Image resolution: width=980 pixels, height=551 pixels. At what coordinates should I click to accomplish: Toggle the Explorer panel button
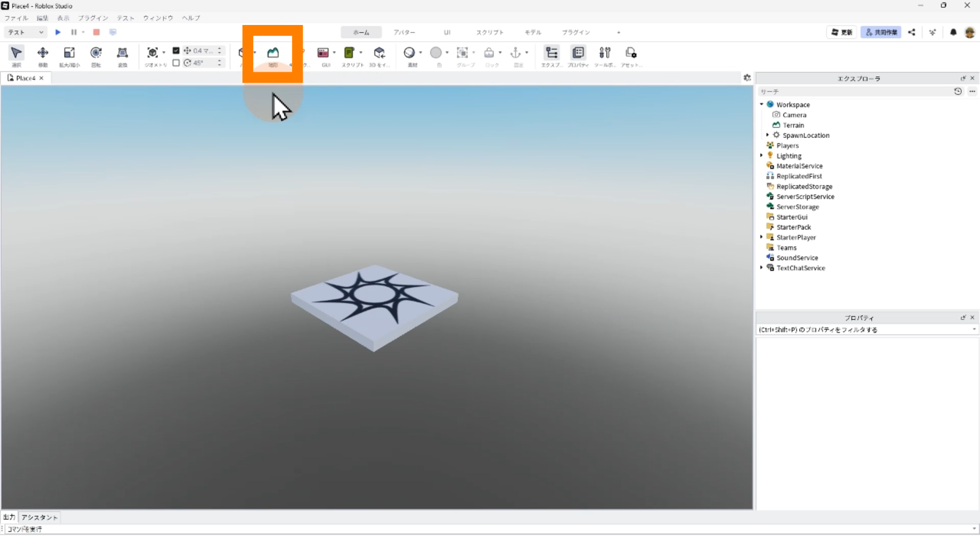pyautogui.click(x=552, y=53)
